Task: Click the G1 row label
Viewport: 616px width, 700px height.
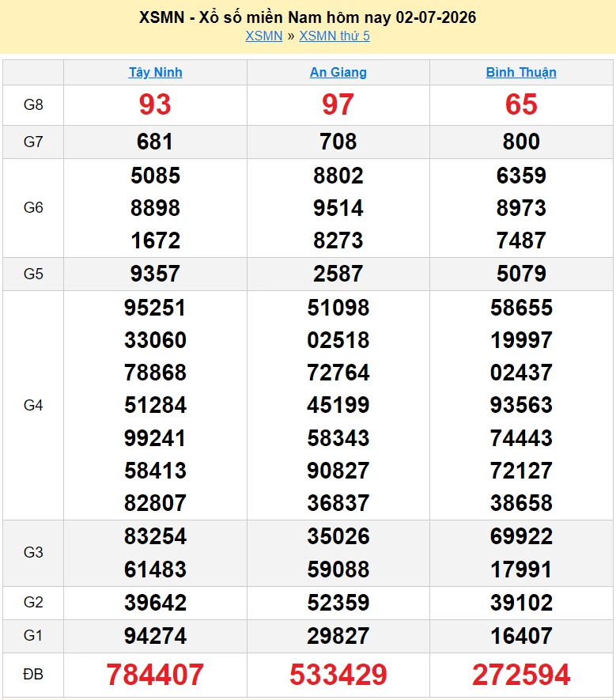Action: (x=33, y=636)
